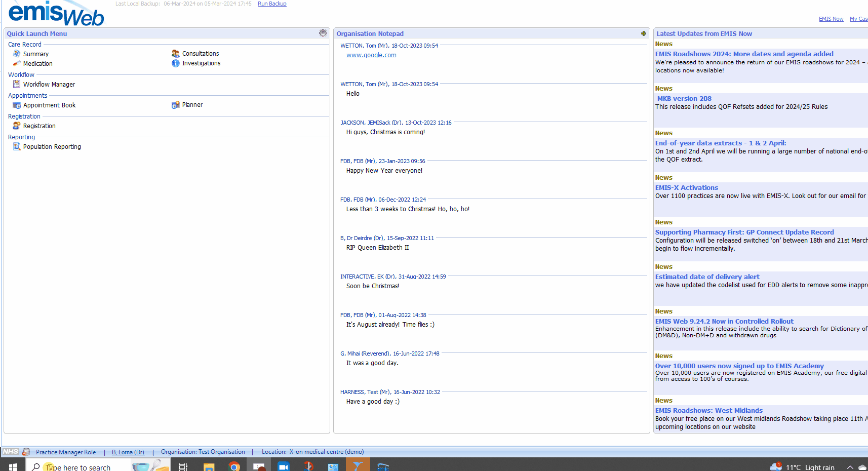Click 'Organisation: Test Organisation' in status bar
The width and height of the screenshot is (868, 471).
tap(203, 452)
